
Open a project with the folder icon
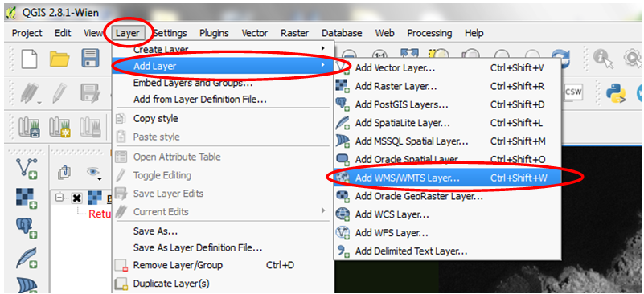[x=59, y=59]
